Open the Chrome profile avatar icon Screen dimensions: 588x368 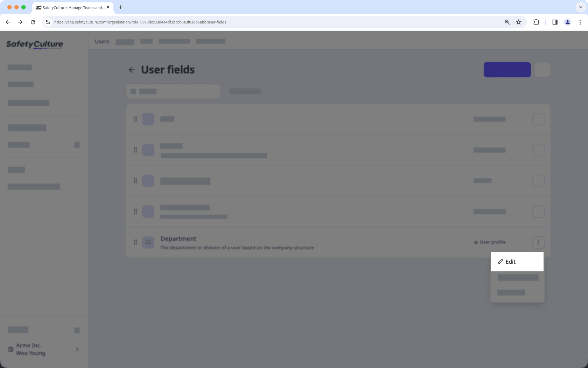click(x=567, y=22)
